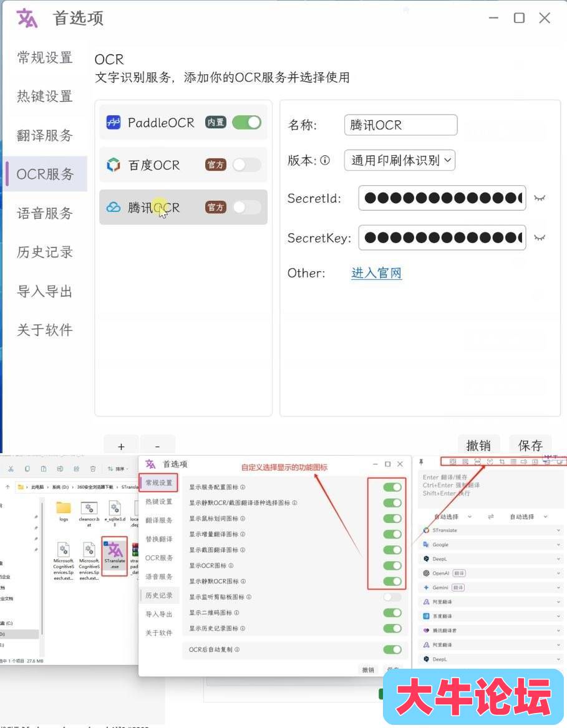Screen dimensions: 567x728
Task: Click the info icon beside OCR后自动复制
Action: click(x=237, y=649)
